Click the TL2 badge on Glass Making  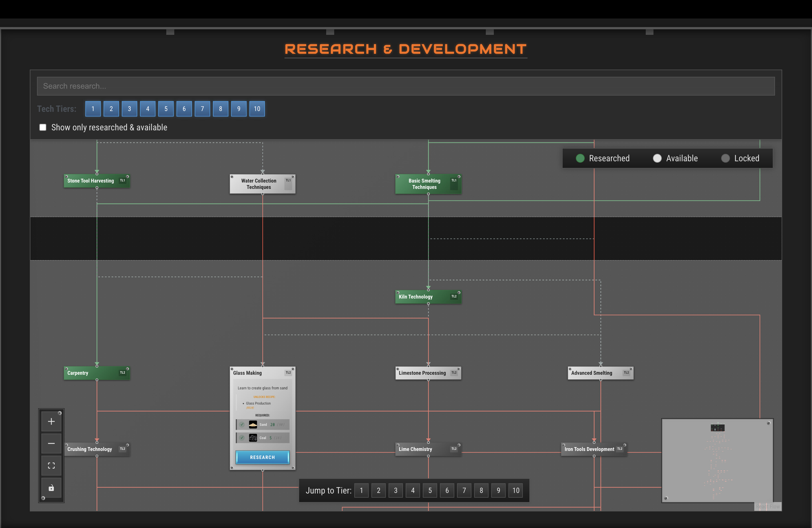point(288,373)
